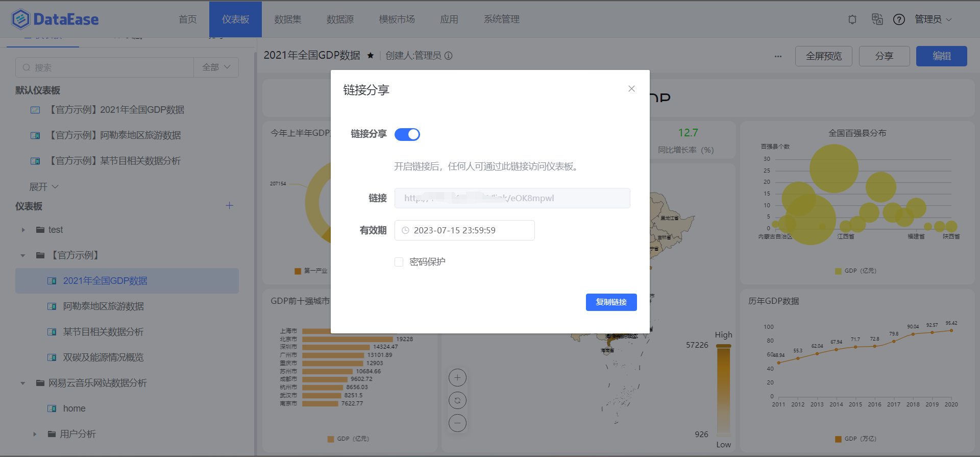Image resolution: width=980 pixels, height=457 pixels.
Task: Open the 模板市场 tab
Action: (397, 19)
